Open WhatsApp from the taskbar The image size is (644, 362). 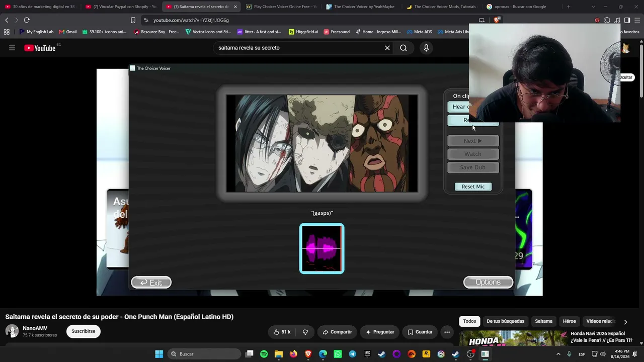(338, 354)
